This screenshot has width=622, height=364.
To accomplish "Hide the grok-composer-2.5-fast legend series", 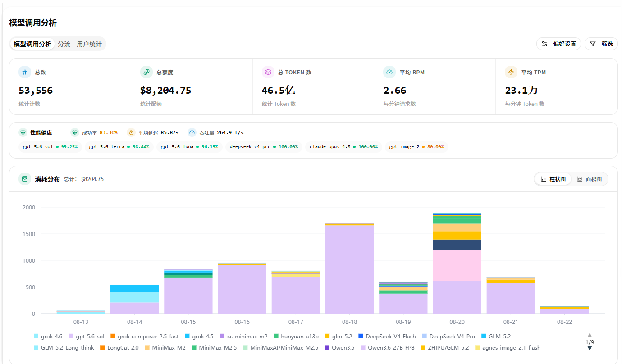I will point(145,336).
